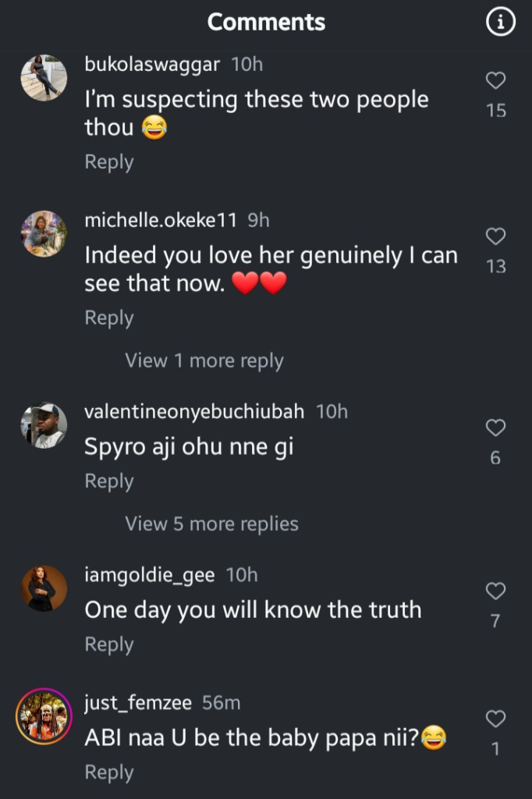View just_femzee's story ring avatar
This screenshot has height=799, width=532.
click(x=44, y=716)
